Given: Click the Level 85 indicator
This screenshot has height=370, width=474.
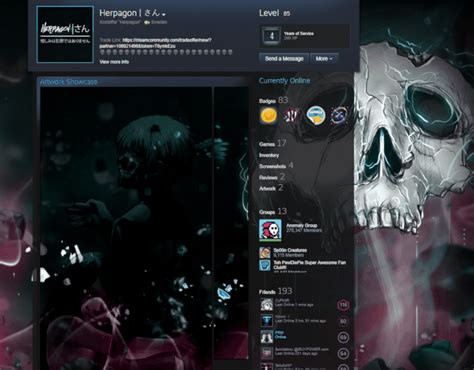Looking at the screenshot, I should click(275, 13).
